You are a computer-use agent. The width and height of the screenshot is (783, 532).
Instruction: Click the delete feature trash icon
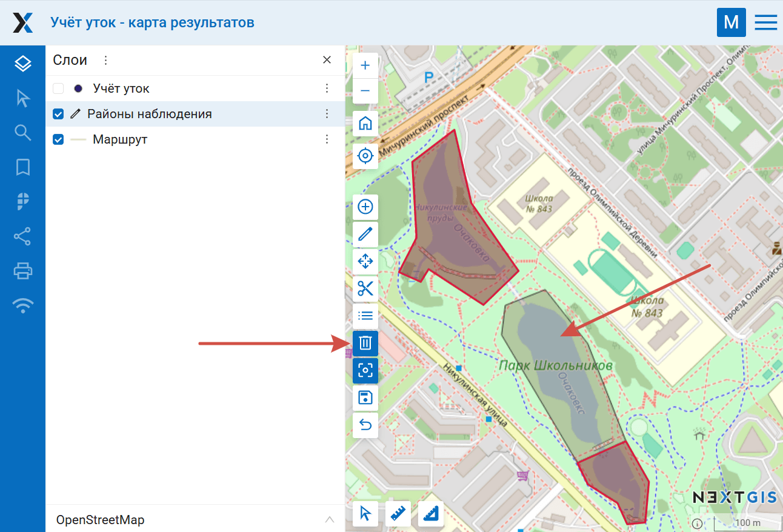[x=365, y=344]
